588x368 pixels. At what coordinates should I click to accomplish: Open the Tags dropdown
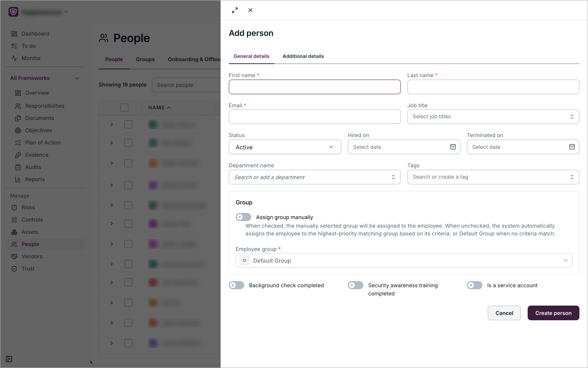coord(493,177)
